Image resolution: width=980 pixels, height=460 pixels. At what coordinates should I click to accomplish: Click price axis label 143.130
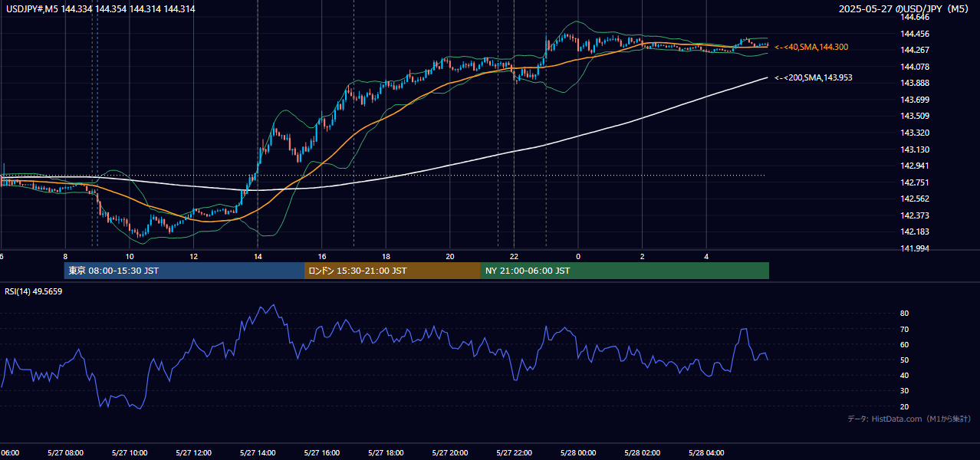[915, 149]
